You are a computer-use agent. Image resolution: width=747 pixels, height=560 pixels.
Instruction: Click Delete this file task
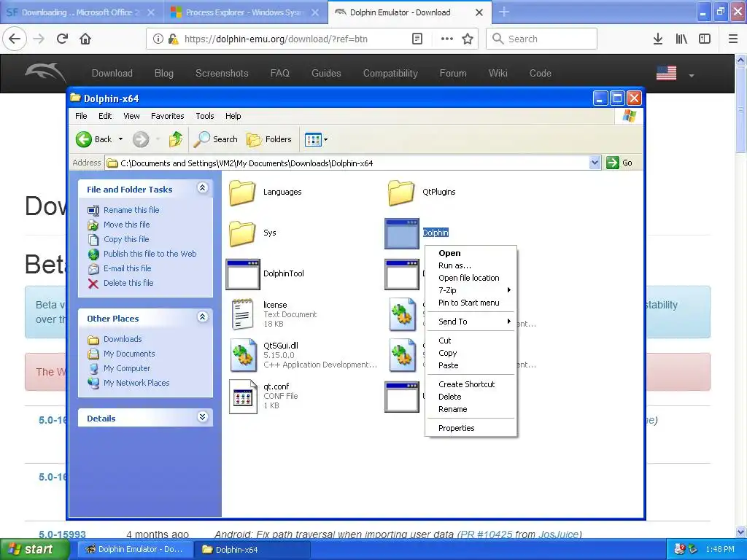tap(128, 283)
